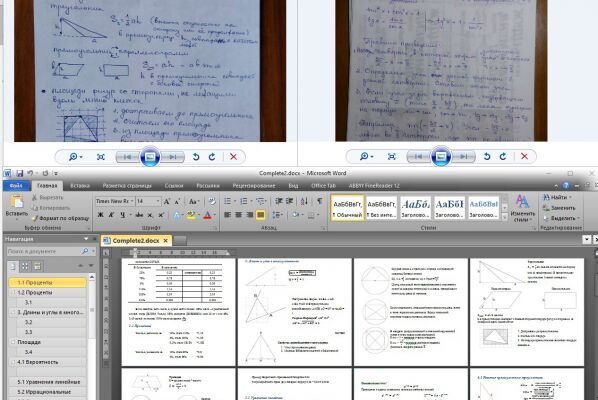Open the Рецензирование ribbon tab
Screen dimensions: 598x400
click(x=254, y=186)
